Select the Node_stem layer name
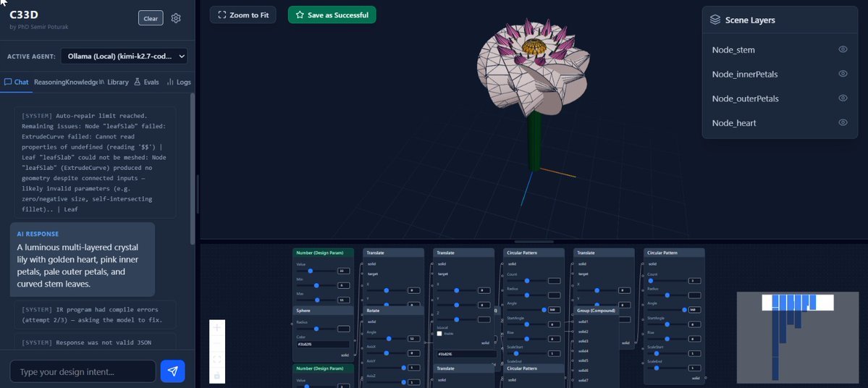This screenshot has width=868, height=388. (x=733, y=50)
